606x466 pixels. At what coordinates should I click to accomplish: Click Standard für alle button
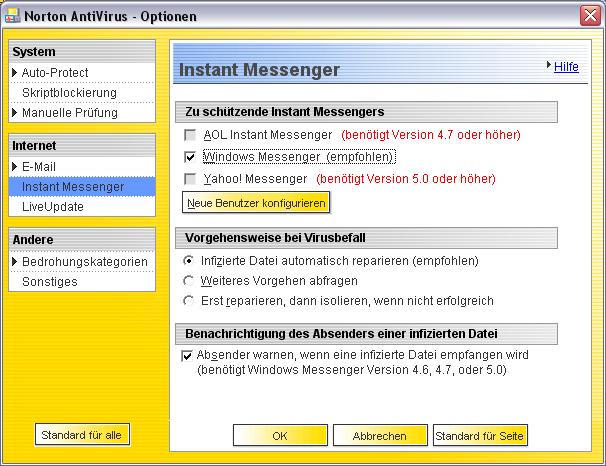click(x=82, y=435)
